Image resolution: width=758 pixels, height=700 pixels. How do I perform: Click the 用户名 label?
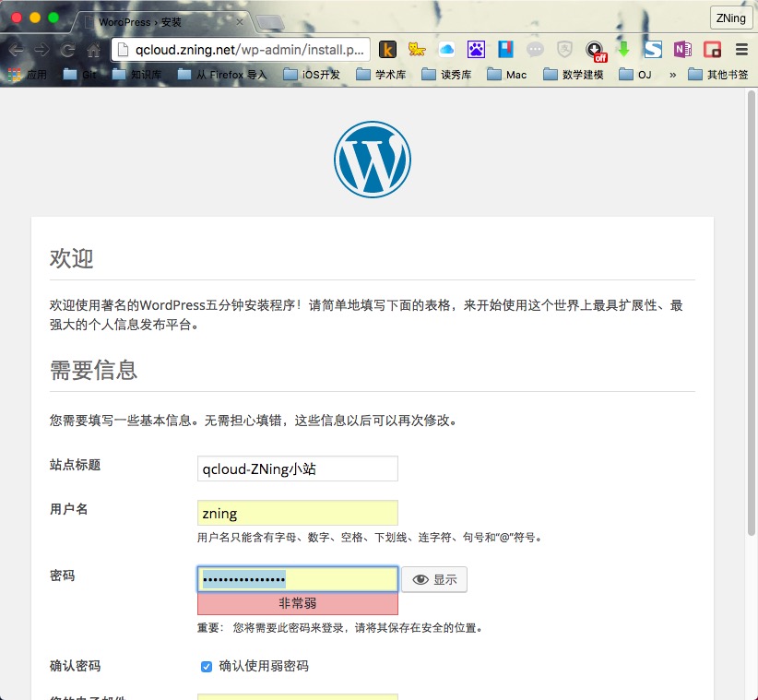[x=68, y=509]
